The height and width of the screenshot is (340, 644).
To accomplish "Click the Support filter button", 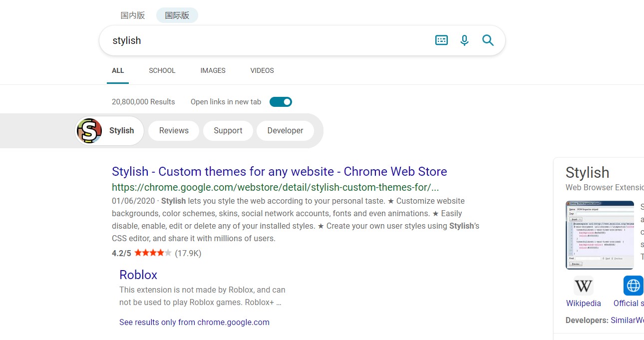I will click(x=228, y=131).
